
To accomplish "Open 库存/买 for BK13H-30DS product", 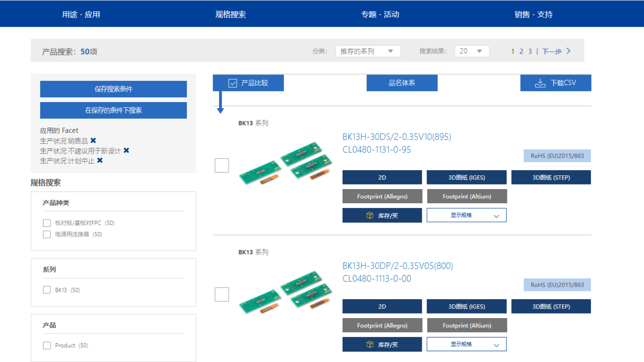I will coord(382,215).
